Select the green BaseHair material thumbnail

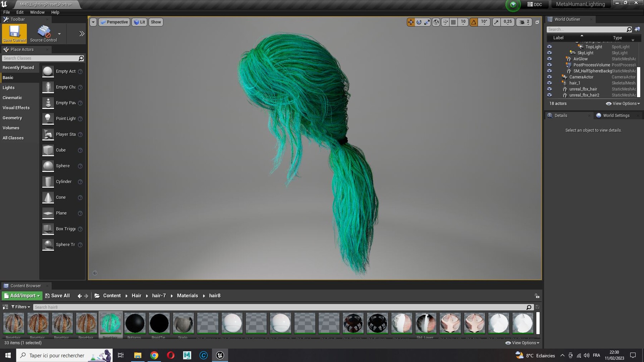tap(111, 323)
